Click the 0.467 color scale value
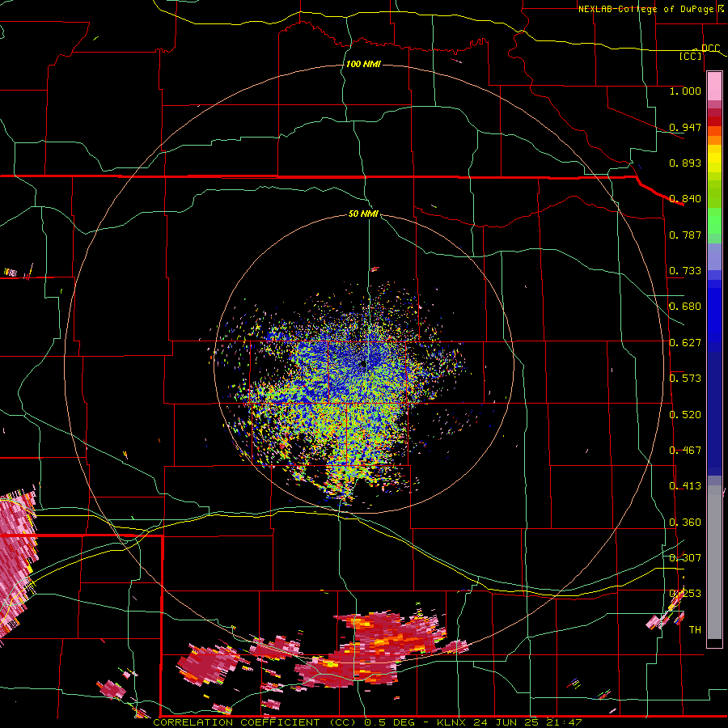Screen dimensions: 728x728 click(685, 451)
